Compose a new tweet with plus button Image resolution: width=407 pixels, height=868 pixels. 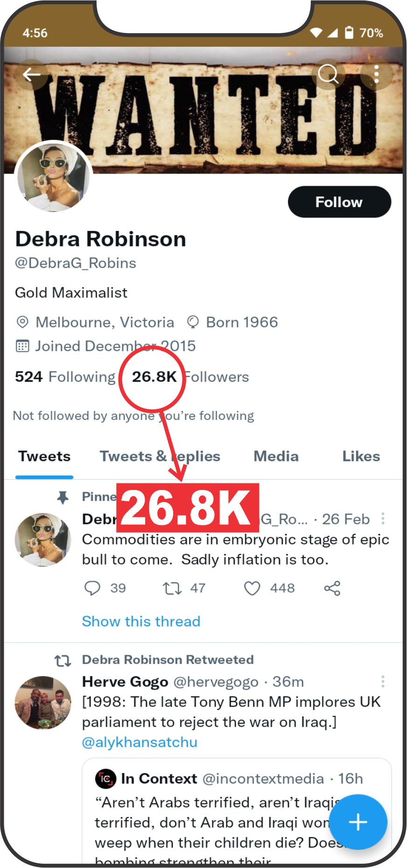358,822
